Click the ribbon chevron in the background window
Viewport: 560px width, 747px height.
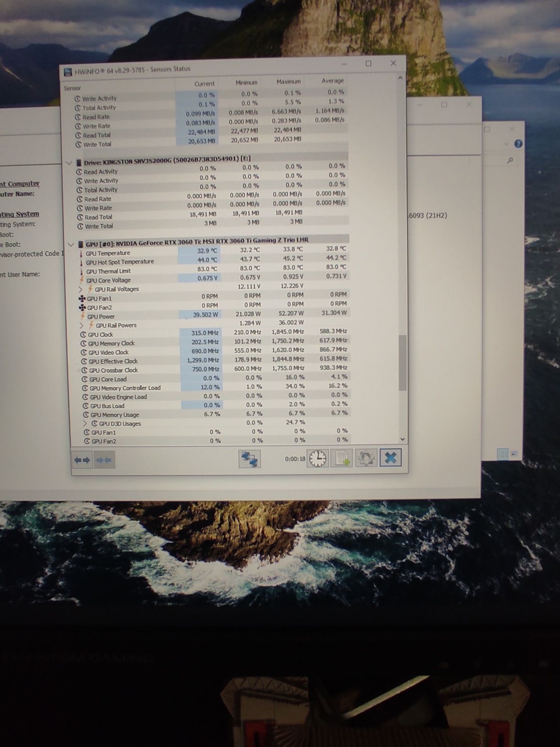click(506, 144)
